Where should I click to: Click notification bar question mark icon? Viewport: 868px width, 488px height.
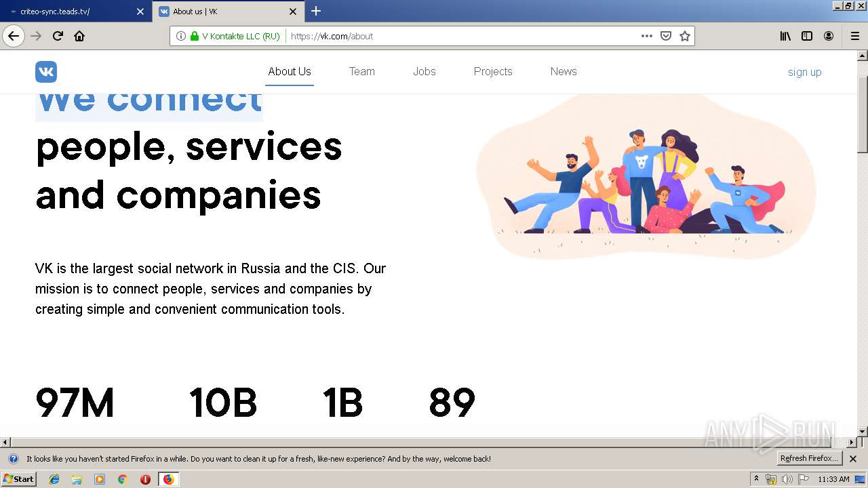[x=13, y=459]
